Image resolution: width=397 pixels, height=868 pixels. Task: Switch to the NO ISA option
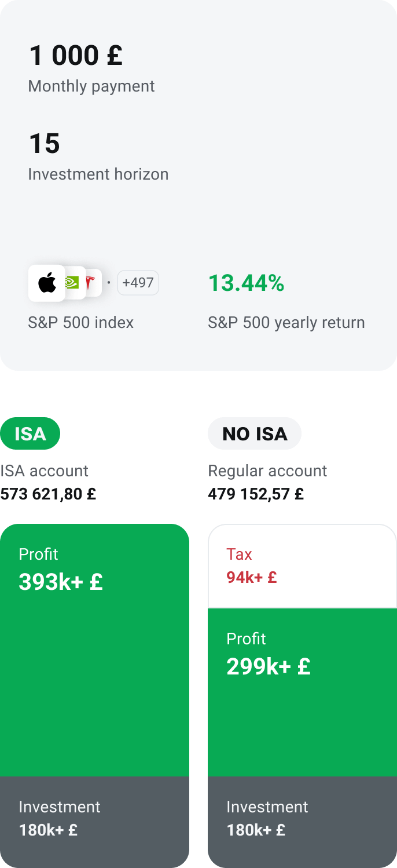[x=255, y=433]
